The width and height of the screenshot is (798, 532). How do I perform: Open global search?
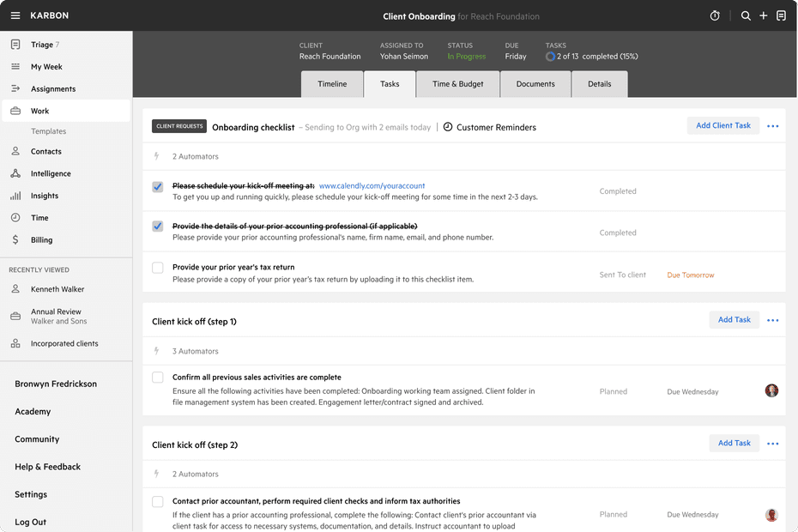point(746,15)
